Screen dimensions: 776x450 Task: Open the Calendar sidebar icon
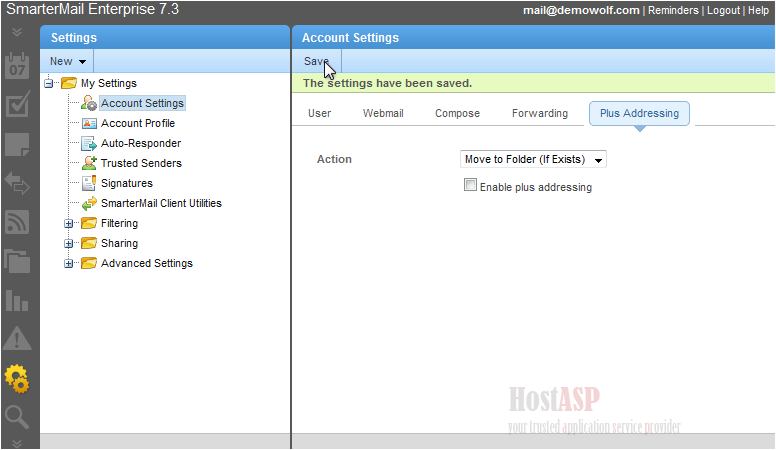click(17, 66)
